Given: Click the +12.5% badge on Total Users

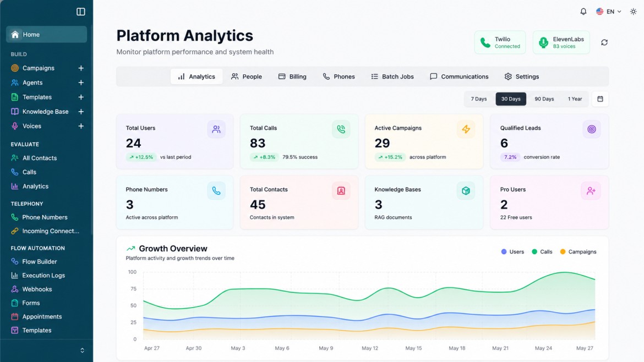Looking at the screenshot, I should [141, 157].
